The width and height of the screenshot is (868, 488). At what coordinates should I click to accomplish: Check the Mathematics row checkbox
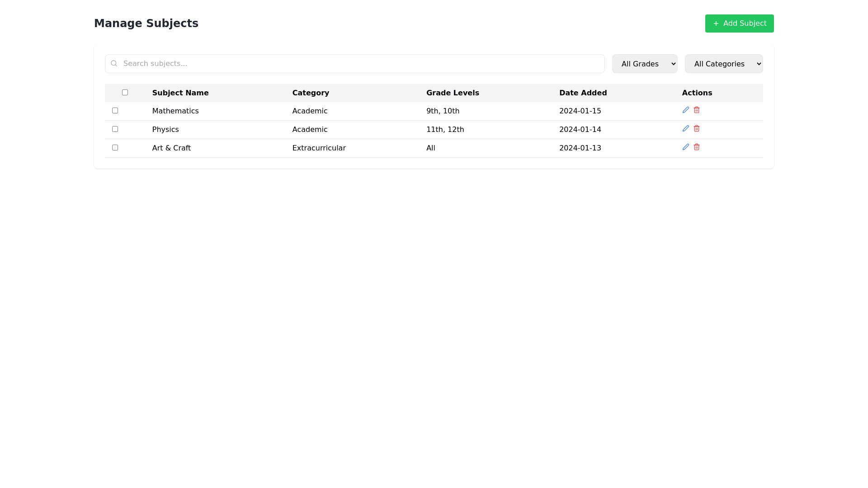[x=115, y=110]
